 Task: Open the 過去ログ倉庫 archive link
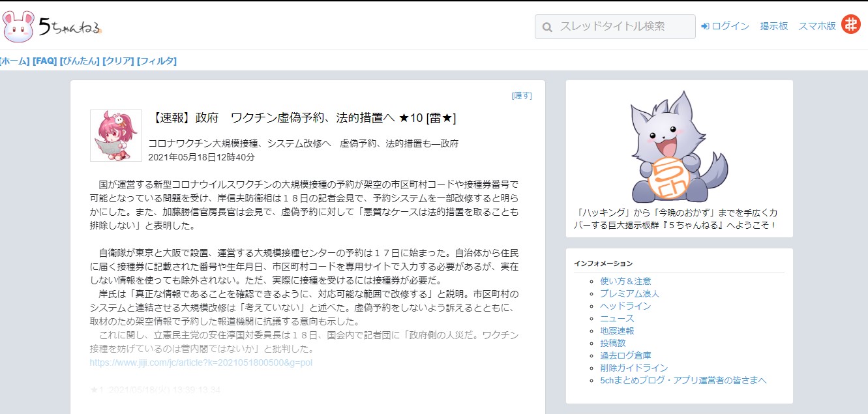[625, 355]
